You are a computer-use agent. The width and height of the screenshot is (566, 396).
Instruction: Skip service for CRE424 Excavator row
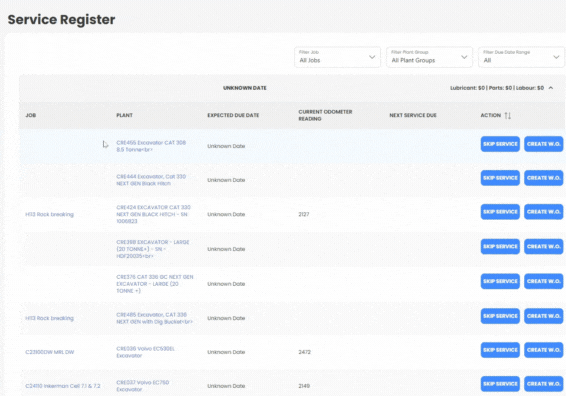(500, 212)
